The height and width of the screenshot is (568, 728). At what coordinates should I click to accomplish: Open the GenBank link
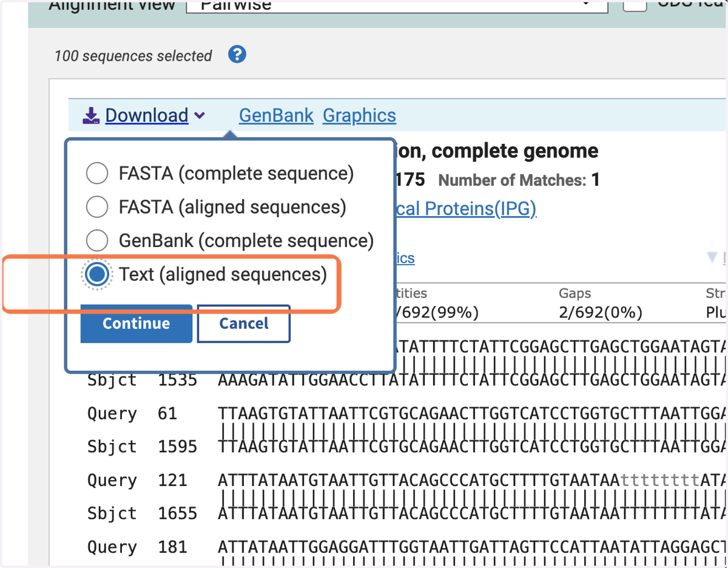(276, 115)
